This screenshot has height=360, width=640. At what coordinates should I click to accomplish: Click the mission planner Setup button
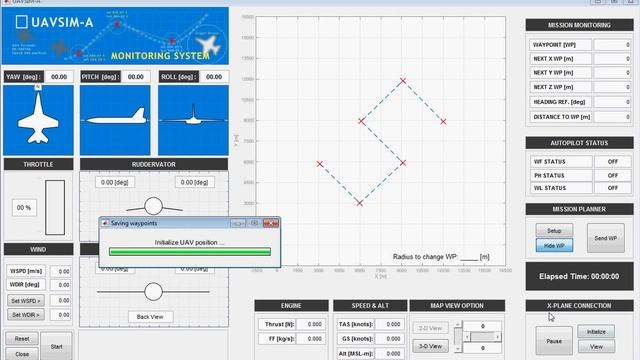(554, 231)
